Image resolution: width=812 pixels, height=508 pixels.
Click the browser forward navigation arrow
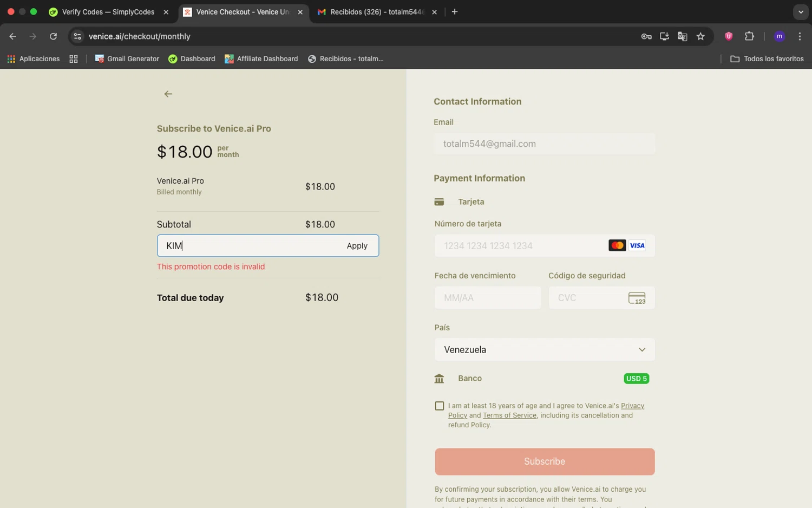tap(33, 36)
